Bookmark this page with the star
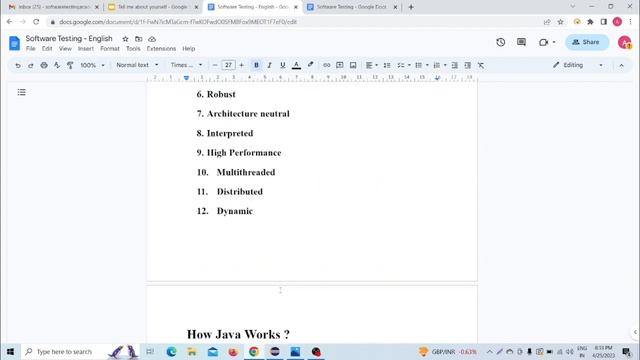640x360 pixels. click(x=560, y=22)
